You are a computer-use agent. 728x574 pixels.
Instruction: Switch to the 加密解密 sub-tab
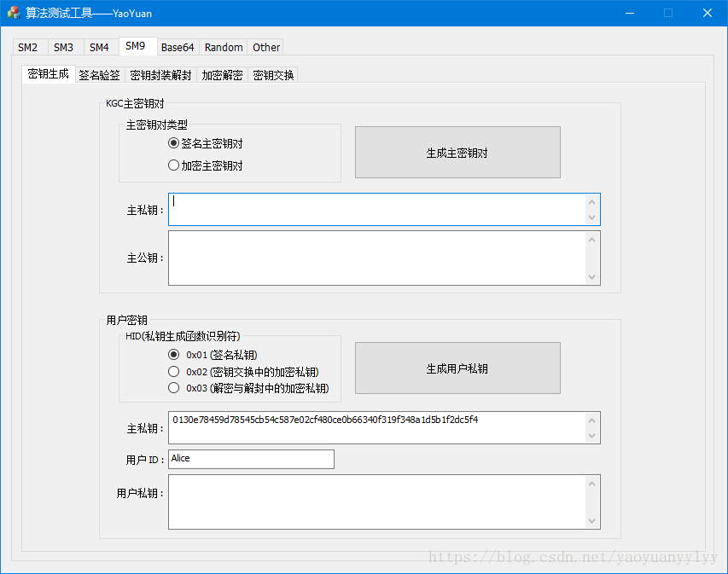click(x=223, y=75)
